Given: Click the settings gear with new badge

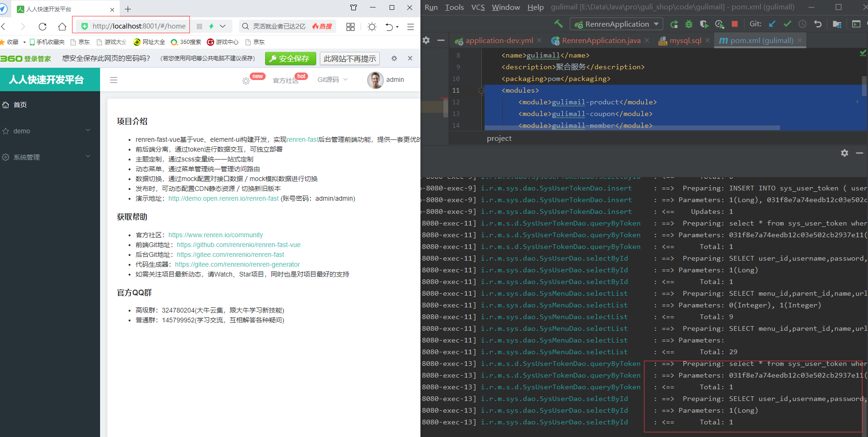Looking at the screenshot, I should coord(246,81).
